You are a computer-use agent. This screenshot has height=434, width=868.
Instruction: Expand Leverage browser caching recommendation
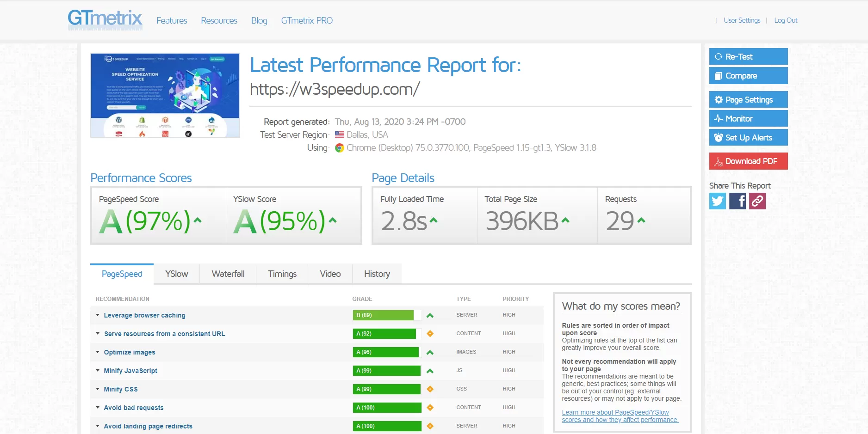[x=144, y=315]
